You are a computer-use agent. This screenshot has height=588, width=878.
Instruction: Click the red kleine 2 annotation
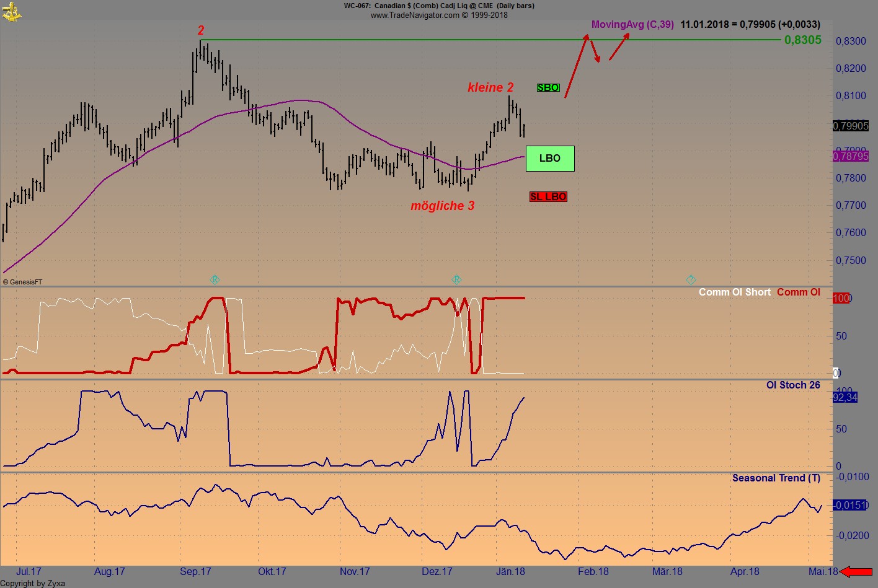point(491,87)
